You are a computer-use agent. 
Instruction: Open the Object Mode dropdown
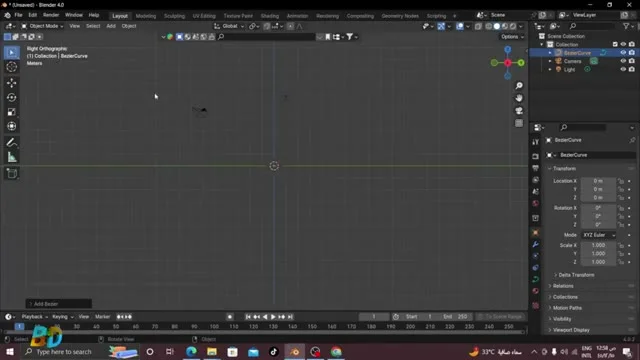tap(42, 26)
